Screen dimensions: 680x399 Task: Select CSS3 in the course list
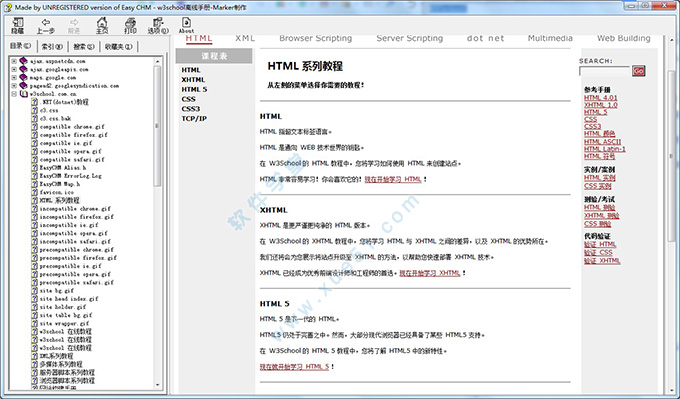pyautogui.click(x=191, y=109)
